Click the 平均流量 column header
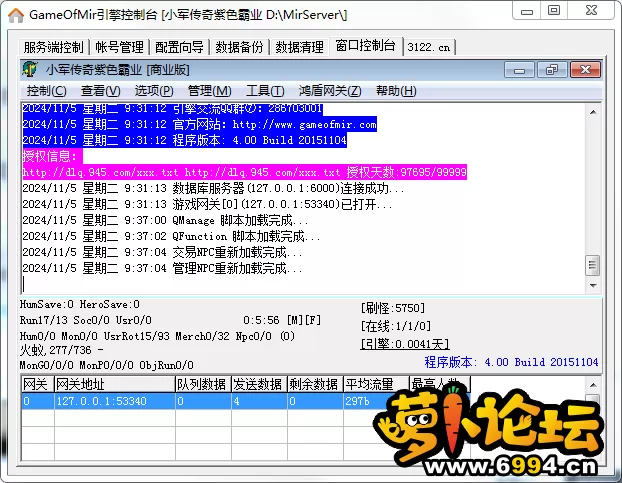This screenshot has width=622, height=483. [376, 384]
